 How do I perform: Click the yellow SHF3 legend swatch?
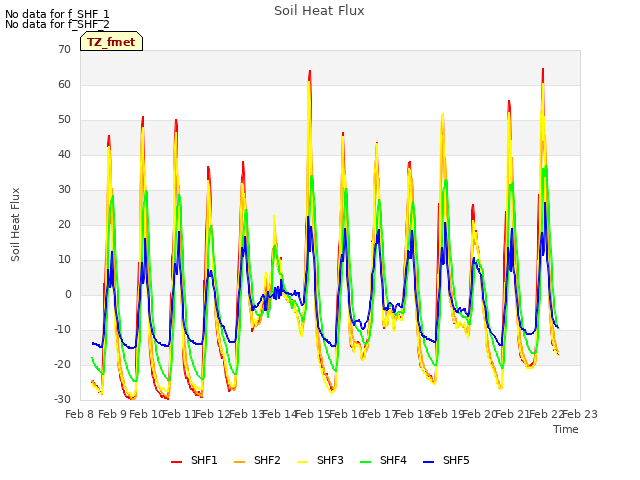coord(302,462)
